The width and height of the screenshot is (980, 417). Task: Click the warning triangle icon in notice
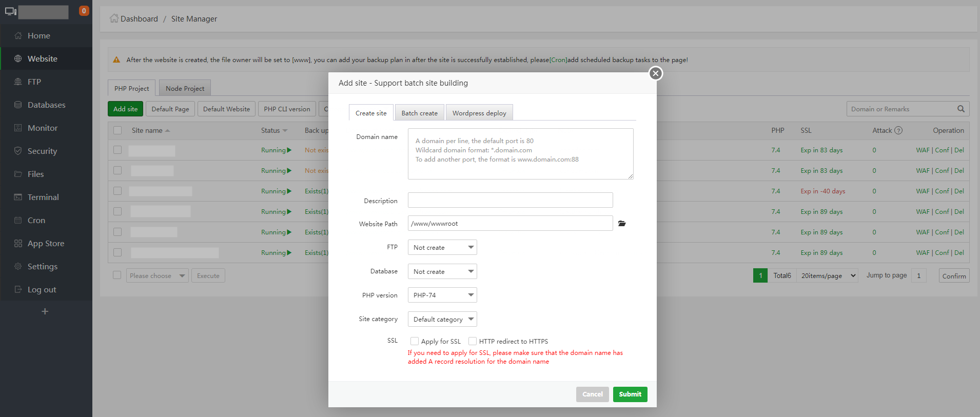click(116, 59)
